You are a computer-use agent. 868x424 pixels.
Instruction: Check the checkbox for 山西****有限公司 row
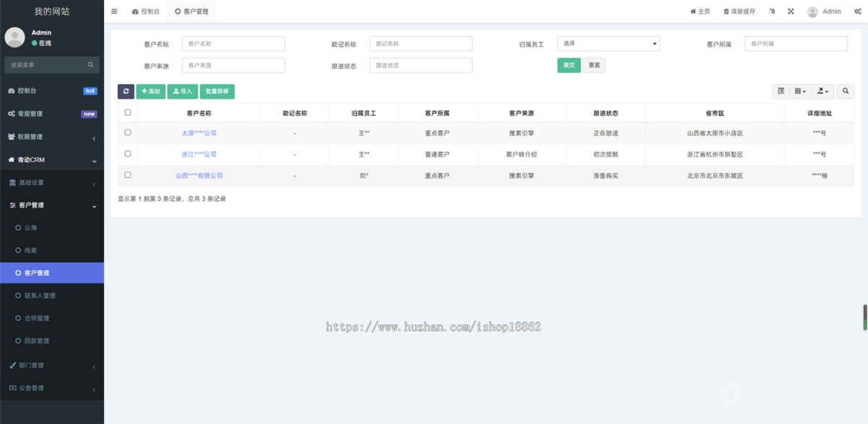[128, 175]
